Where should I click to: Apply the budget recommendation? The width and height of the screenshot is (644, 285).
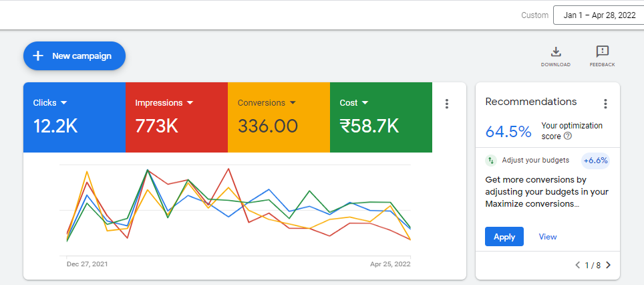point(504,236)
